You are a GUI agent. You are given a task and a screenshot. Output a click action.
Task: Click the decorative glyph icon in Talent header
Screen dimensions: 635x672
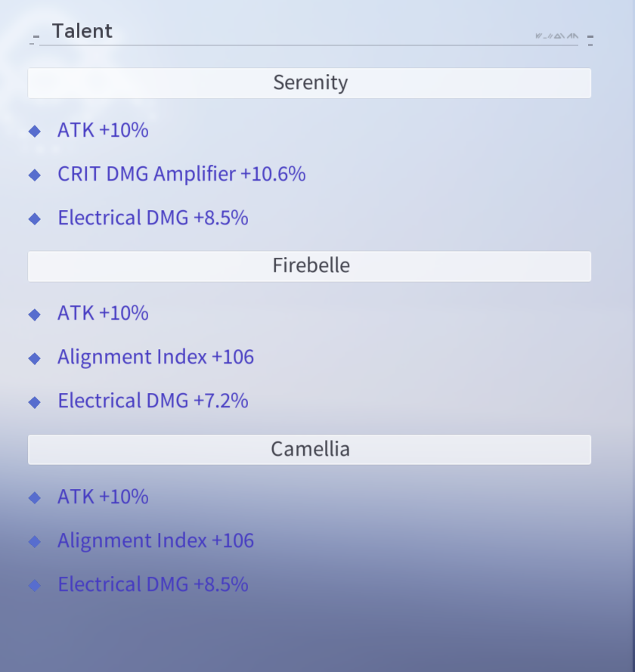point(556,36)
